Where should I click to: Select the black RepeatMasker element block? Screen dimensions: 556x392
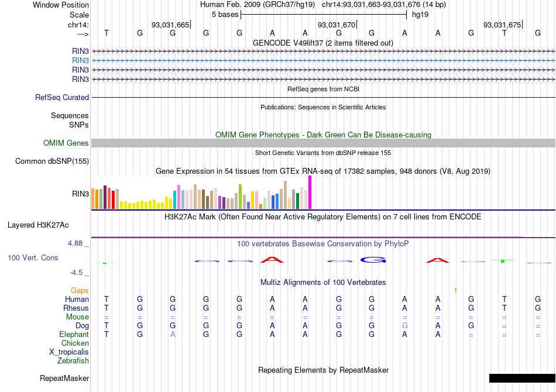tap(522, 378)
